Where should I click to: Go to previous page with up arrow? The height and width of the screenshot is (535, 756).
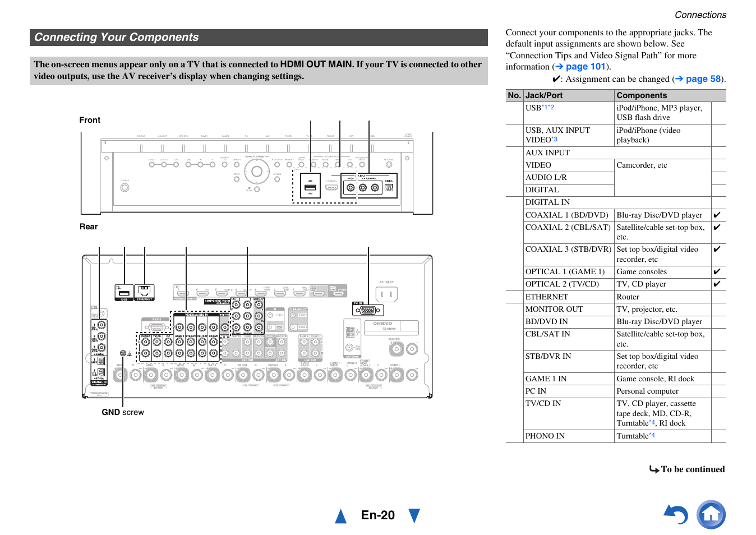point(340,515)
